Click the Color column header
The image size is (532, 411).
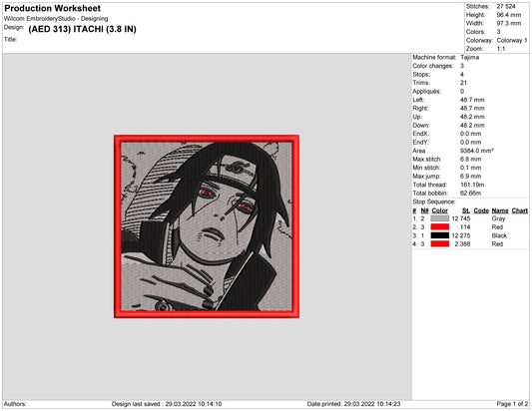(440, 210)
